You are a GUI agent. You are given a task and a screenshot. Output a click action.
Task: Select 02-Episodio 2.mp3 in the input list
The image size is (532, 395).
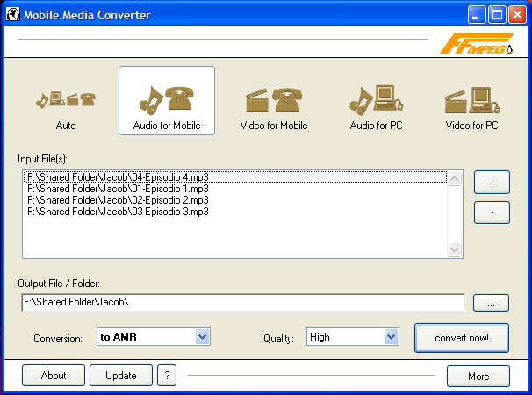[x=235, y=200]
